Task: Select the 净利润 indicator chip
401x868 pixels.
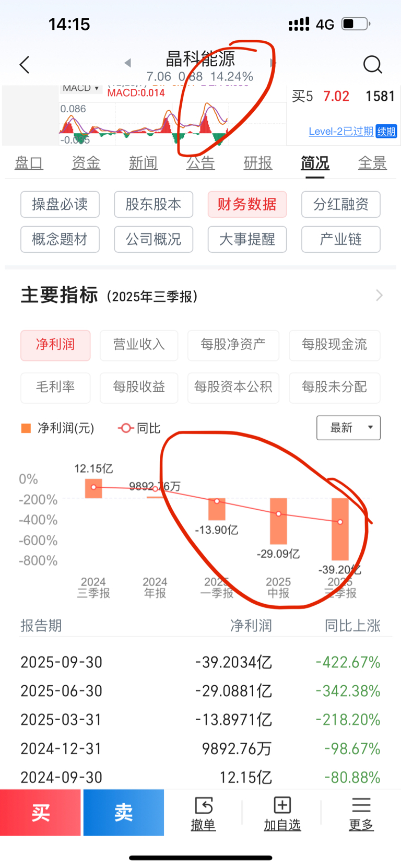Action: (55, 345)
